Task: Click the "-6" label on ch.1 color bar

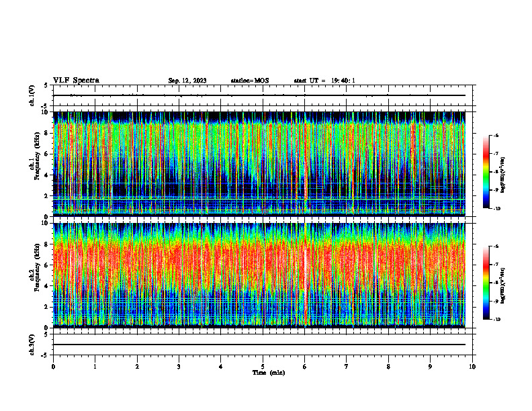Action: 496,135
